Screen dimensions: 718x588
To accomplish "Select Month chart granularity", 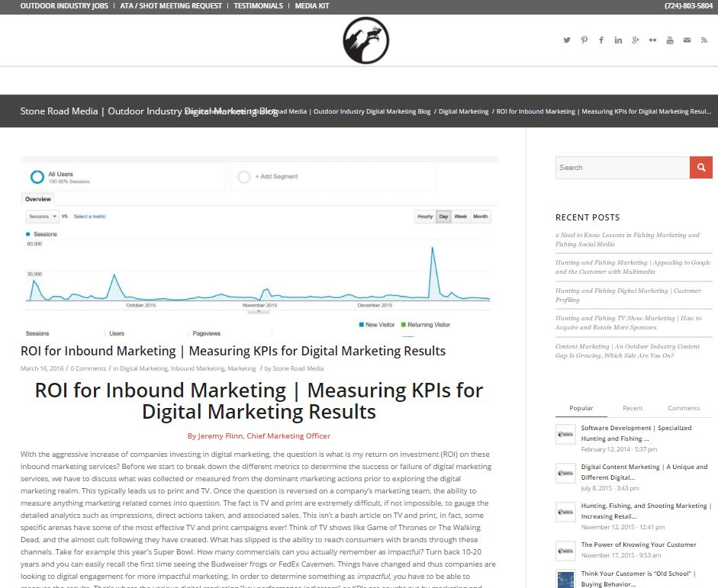I will (481, 217).
